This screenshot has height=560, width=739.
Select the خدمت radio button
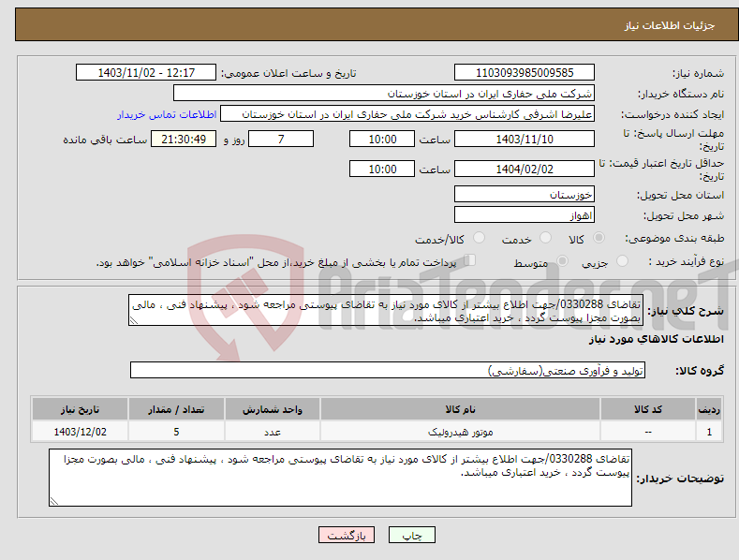pyautogui.click(x=545, y=238)
